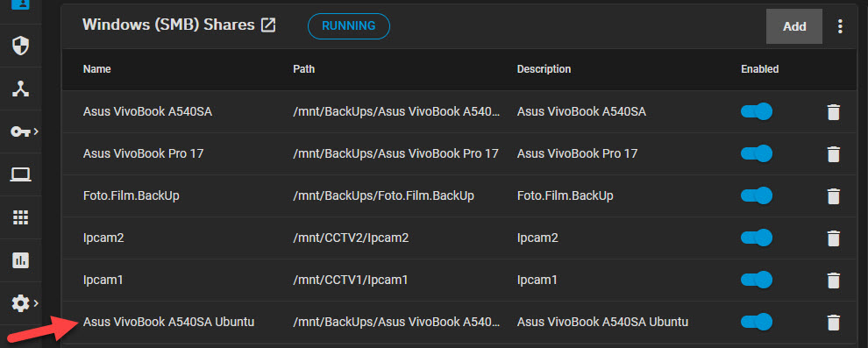Disable the A540SA Ubuntu share toggle
The height and width of the screenshot is (348, 868).
click(x=757, y=322)
